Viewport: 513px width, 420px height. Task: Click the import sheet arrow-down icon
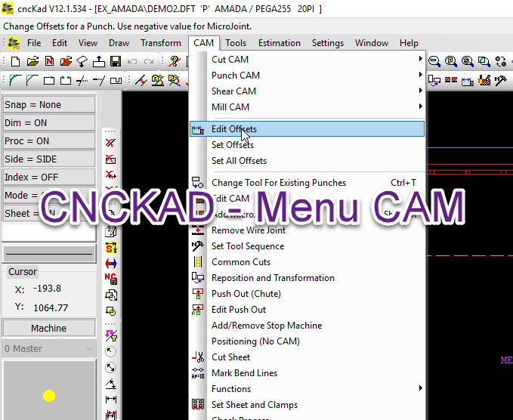(82, 61)
